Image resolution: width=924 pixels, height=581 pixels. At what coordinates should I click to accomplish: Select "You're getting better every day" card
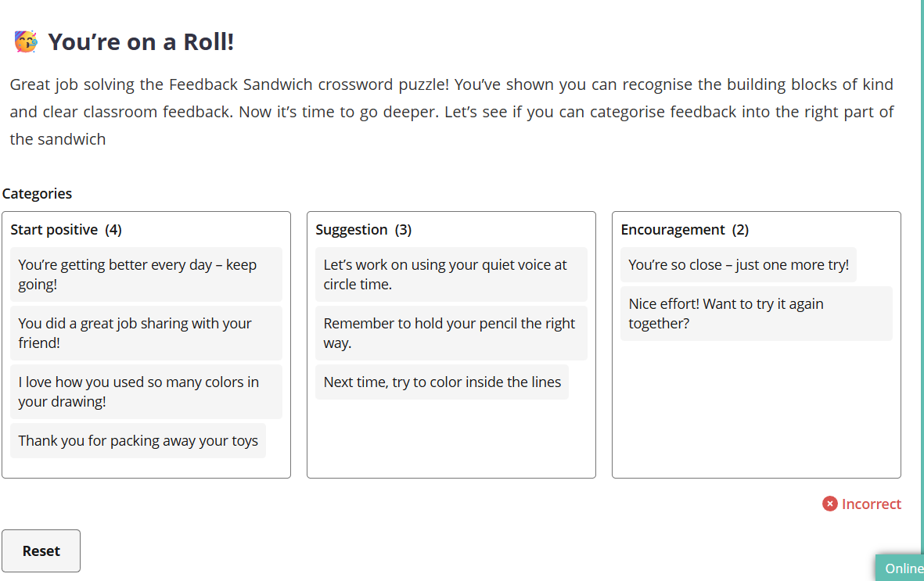146,274
